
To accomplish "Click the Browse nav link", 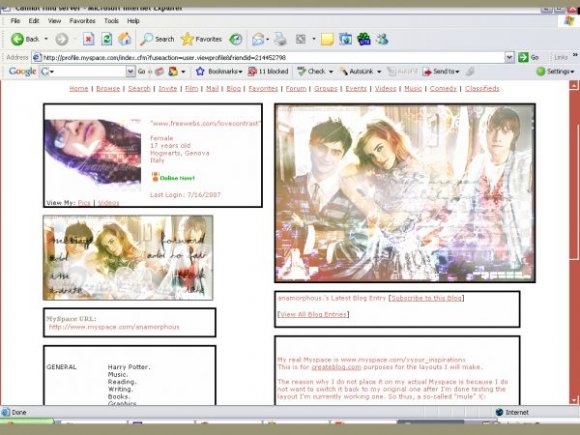I will tap(108, 89).
